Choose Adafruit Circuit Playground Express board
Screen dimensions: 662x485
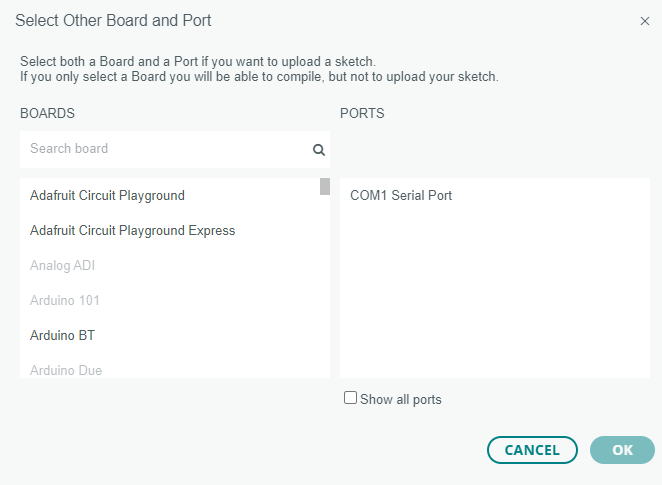click(132, 231)
